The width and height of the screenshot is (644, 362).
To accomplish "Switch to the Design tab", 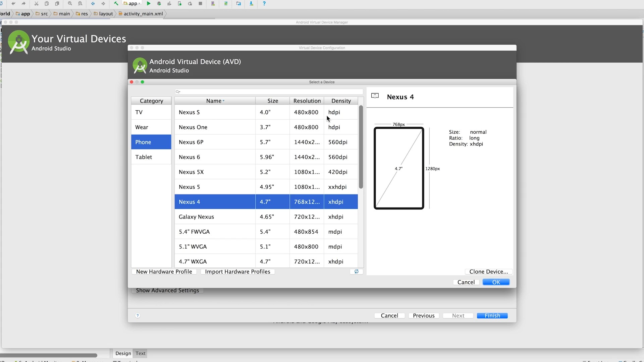I will (x=123, y=353).
